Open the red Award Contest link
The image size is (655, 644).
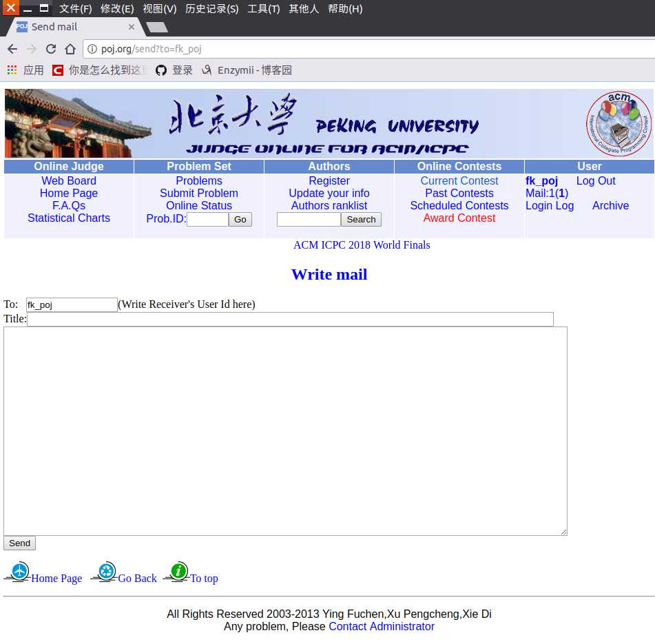pyautogui.click(x=459, y=218)
